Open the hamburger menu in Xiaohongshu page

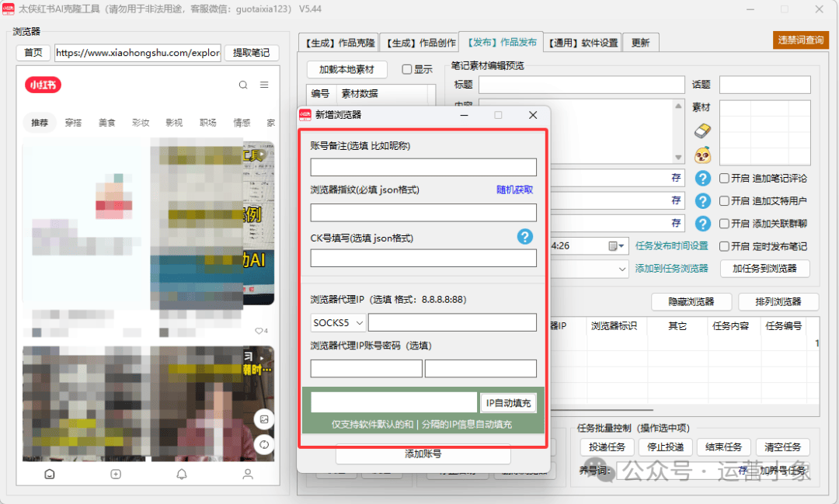(264, 85)
